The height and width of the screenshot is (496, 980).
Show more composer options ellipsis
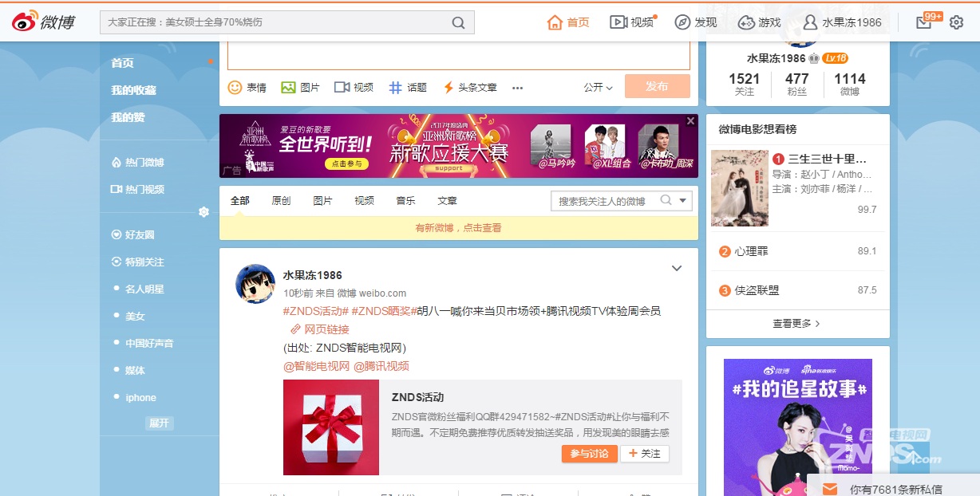pos(517,88)
